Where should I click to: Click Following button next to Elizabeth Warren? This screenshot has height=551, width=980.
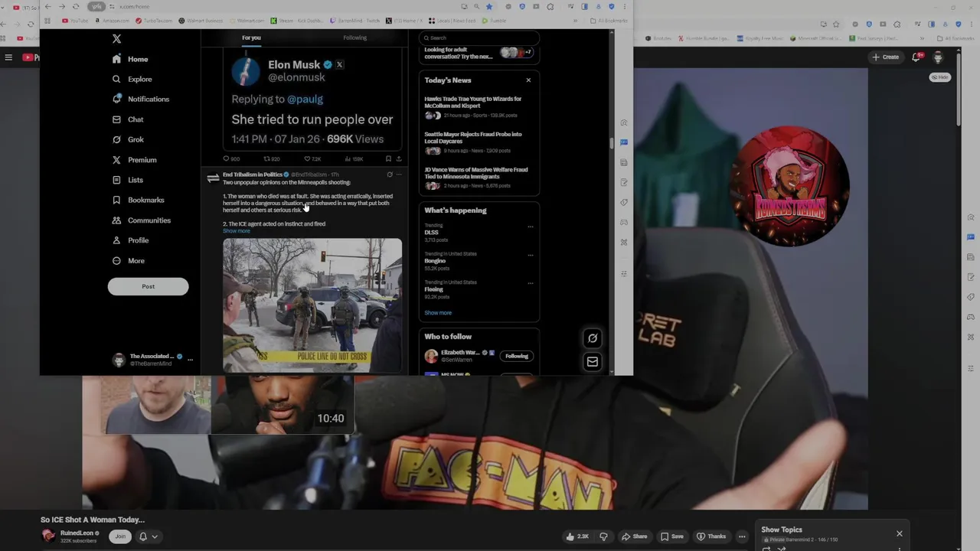click(x=517, y=356)
